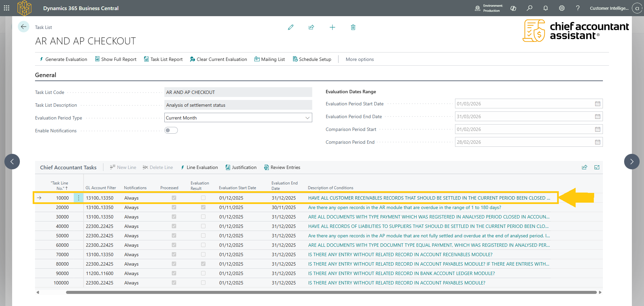The height and width of the screenshot is (306, 644).
Task: Open the search magnifier icon
Action: coord(529,8)
